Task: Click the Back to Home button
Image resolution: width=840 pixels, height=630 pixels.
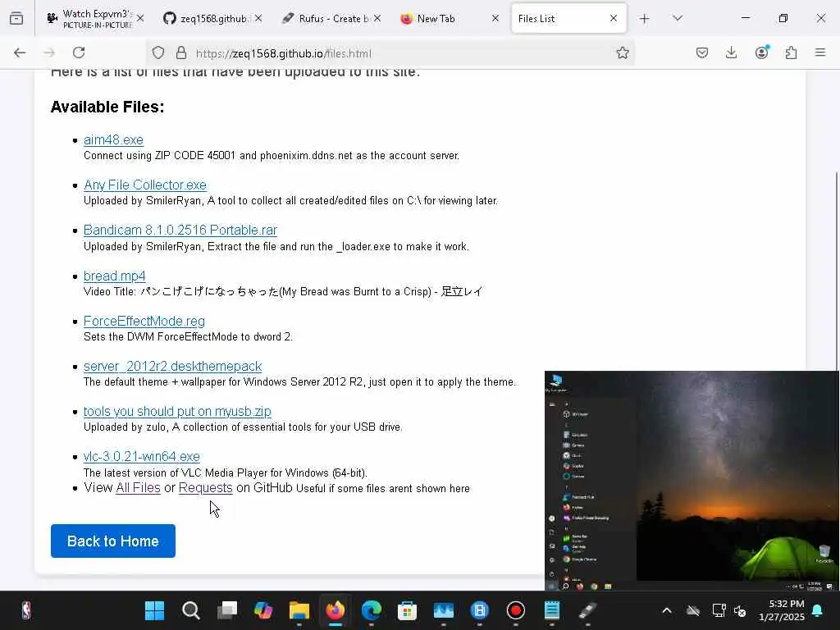Action: point(113,541)
